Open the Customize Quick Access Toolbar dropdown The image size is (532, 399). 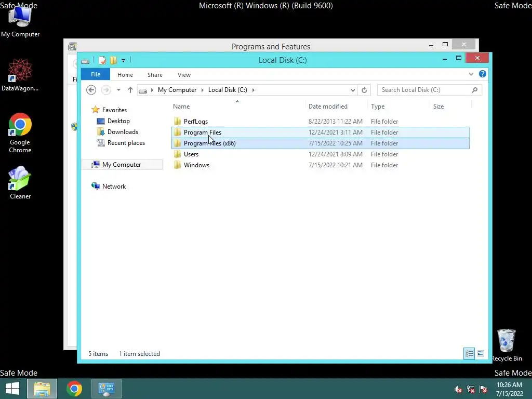[124, 61]
